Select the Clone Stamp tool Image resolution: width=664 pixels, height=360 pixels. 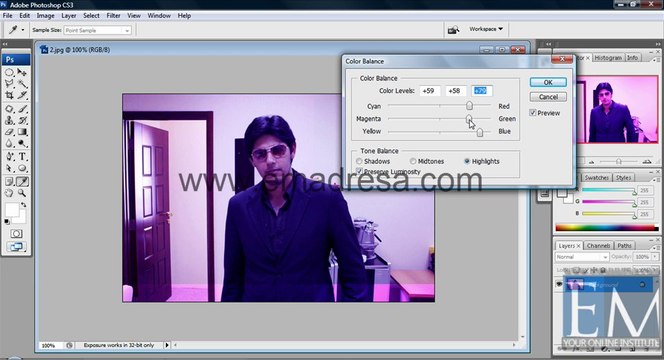coord(9,120)
